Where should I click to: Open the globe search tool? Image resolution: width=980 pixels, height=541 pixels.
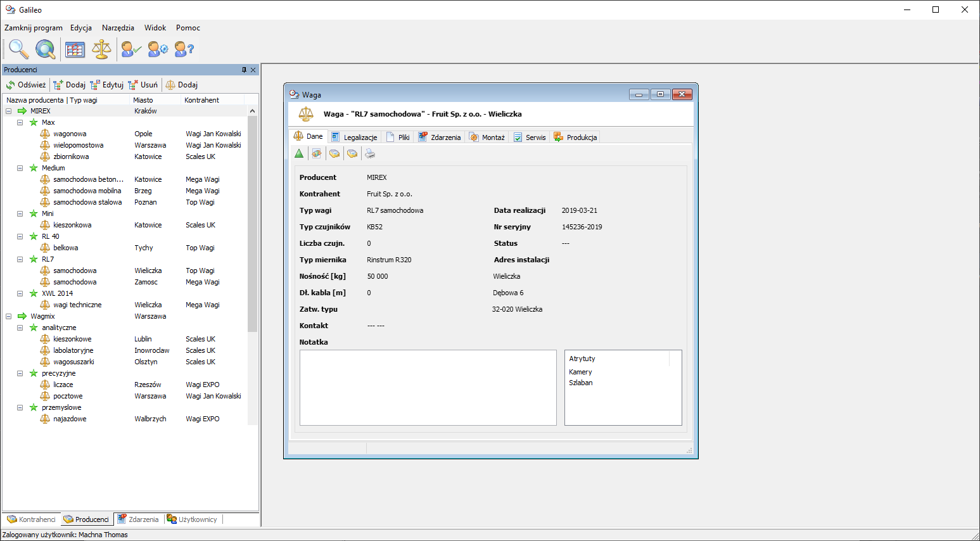click(45, 49)
